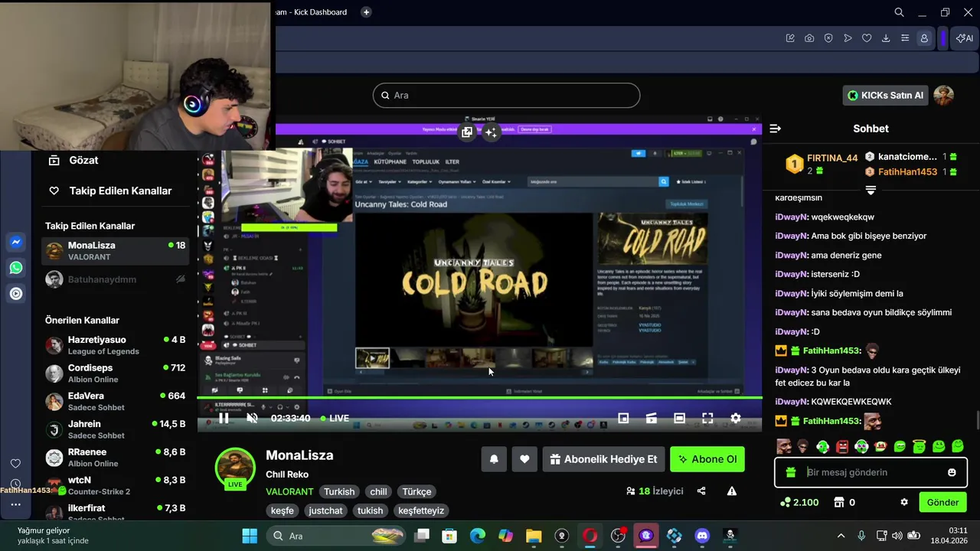The height and width of the screenshot is (551, 980).
Task: Expand the chat leaderboard handle
Action: point(871,189)
